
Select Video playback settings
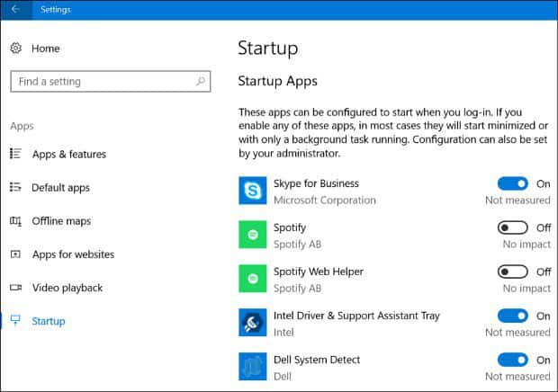click(67, 288)
